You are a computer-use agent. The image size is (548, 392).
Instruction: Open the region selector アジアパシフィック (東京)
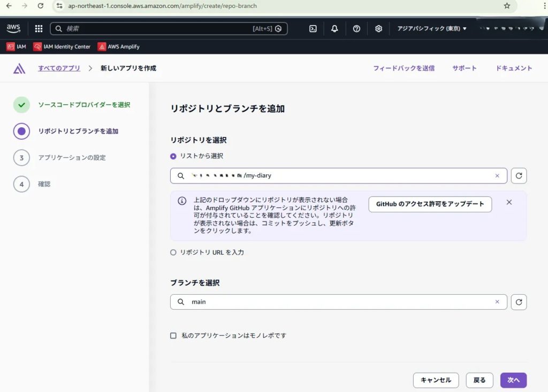[x=432, y=29]
